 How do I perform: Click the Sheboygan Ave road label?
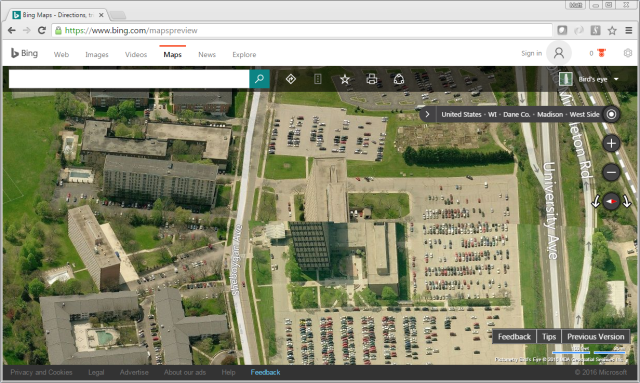click(x=237, y=260)
